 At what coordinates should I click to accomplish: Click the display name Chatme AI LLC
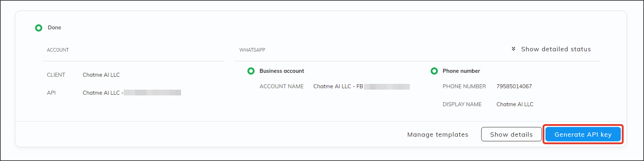point(515,104)
